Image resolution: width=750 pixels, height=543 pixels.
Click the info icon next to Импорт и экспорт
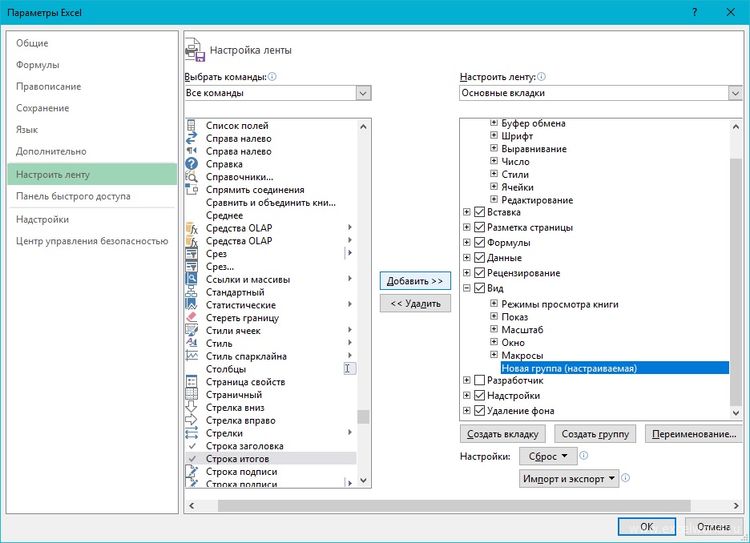[625, 478]
